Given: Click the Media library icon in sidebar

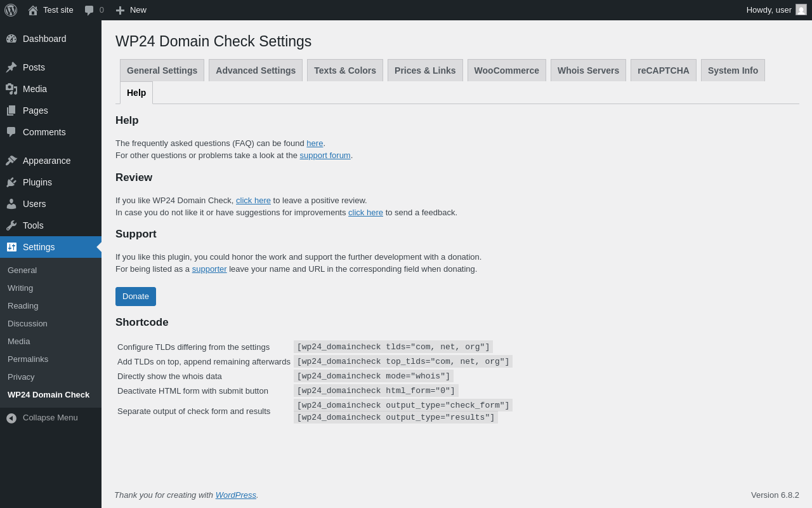Looking at the screenshot, I should (x=11, y=89).
